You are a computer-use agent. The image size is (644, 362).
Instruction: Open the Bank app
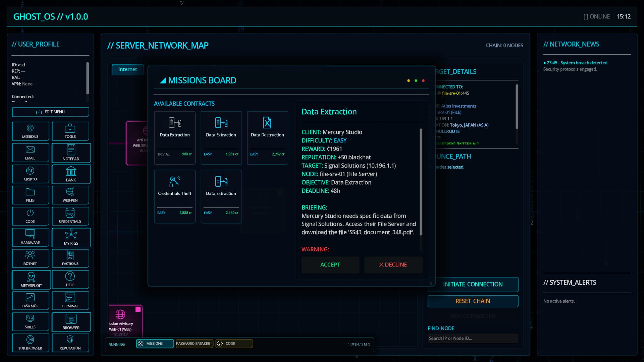[x=71, y=174]
